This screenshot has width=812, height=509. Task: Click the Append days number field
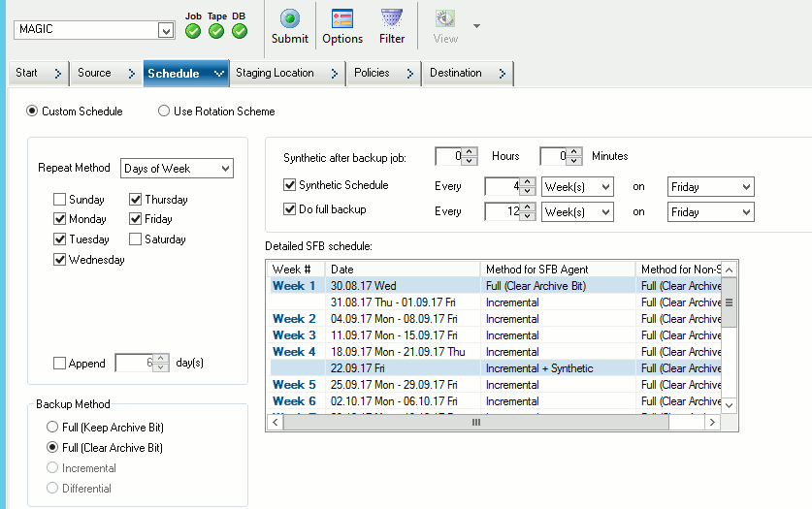pyautogui.click(x=134, y=363)
